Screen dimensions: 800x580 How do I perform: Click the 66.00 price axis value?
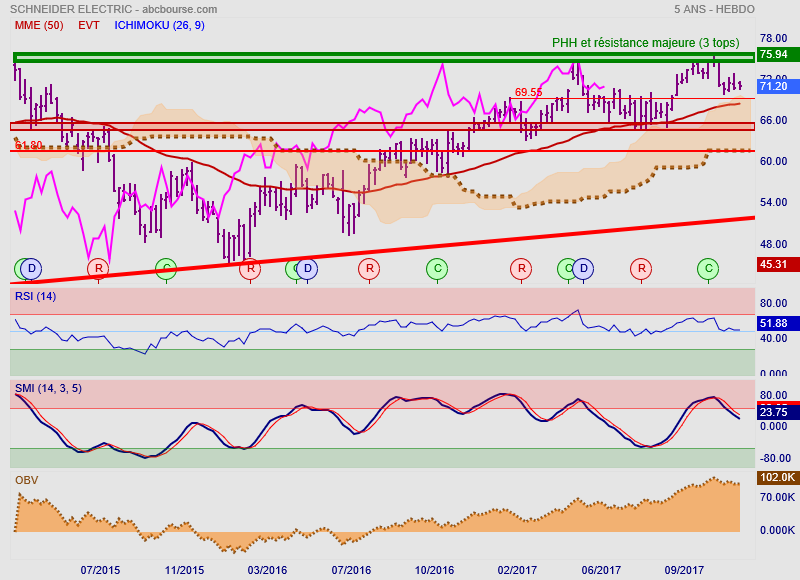[x=773, y=120]
